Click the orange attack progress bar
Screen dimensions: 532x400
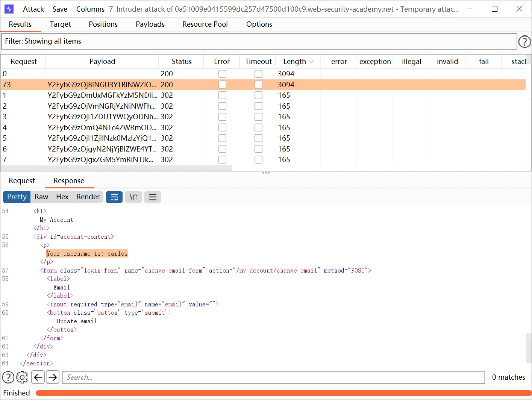pos(283,393)
